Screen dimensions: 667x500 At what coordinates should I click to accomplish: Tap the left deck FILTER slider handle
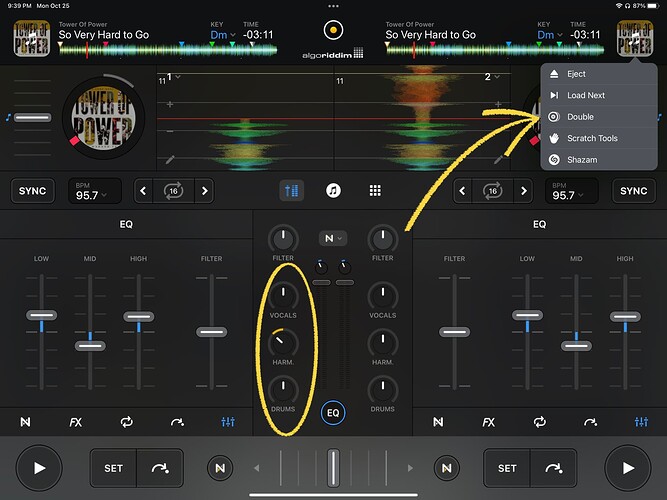211,332
